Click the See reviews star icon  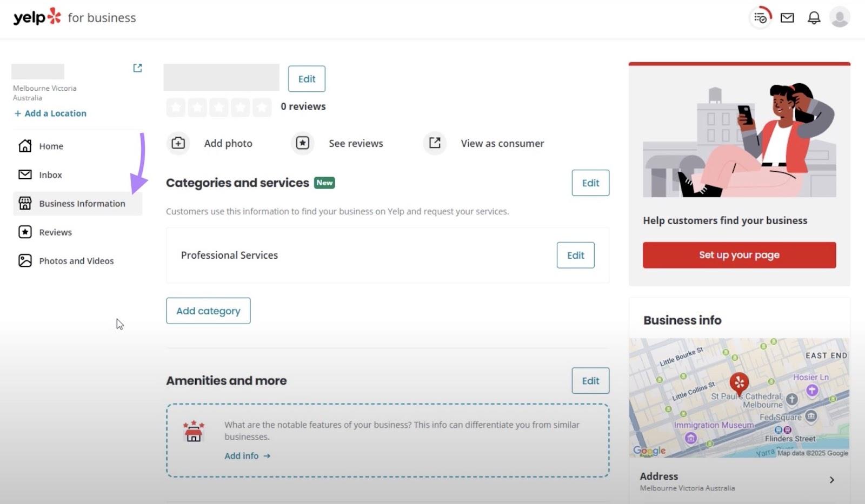(302, 143)
